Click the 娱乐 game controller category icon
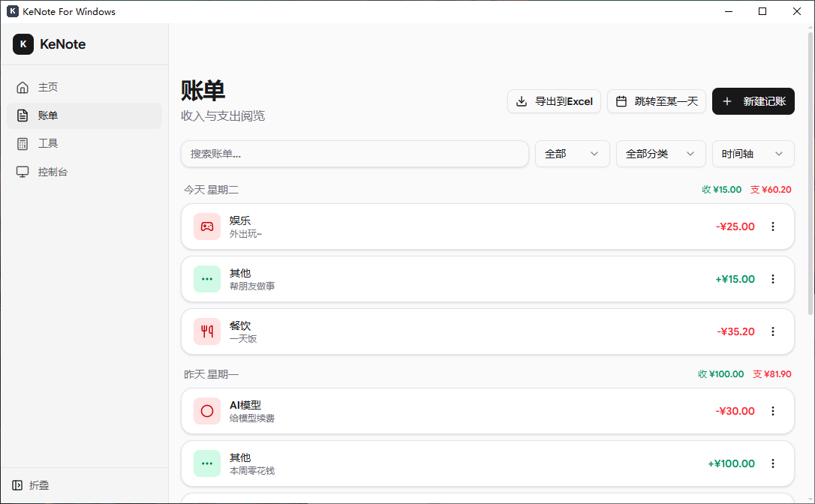815x504 pixels. 207,226
